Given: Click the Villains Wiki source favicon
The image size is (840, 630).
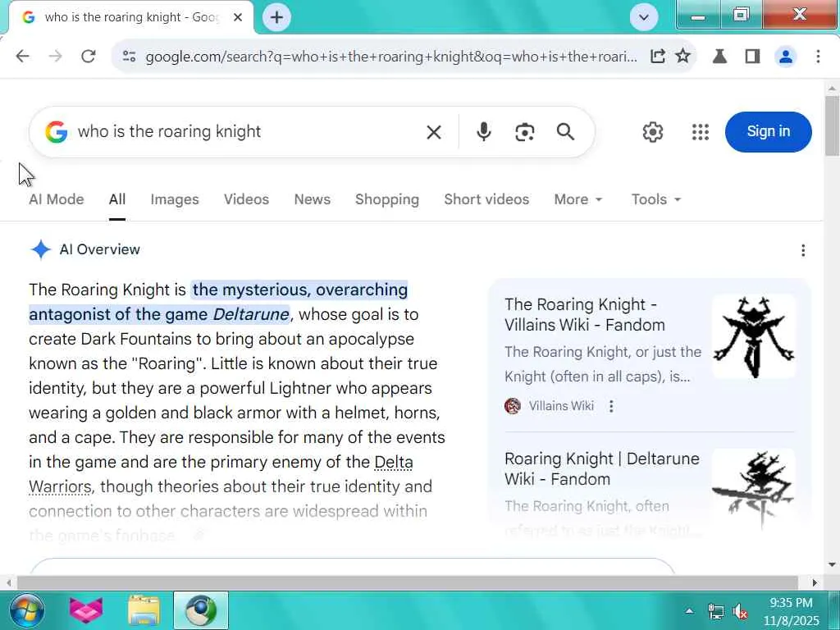Looking at the screenshot, I should click(513, 406).
